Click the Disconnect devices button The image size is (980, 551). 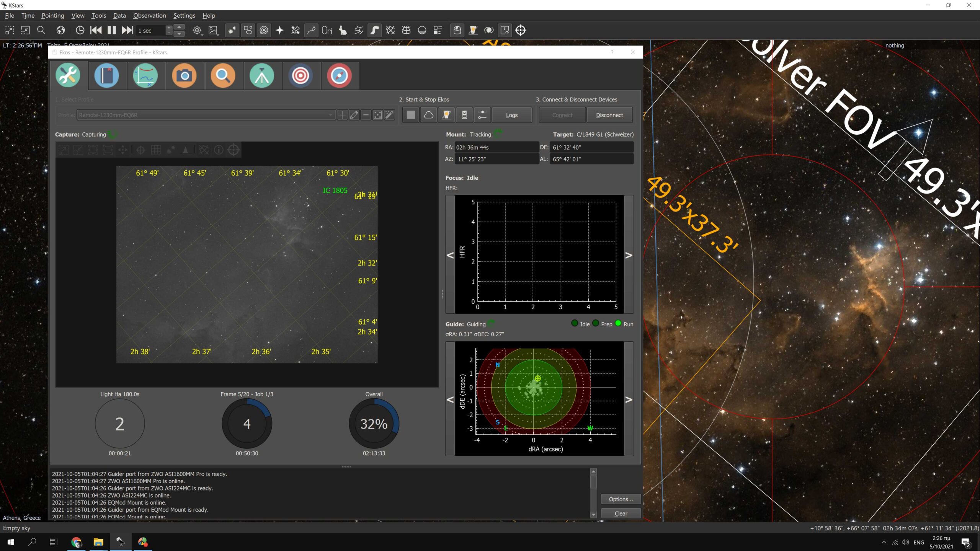click(609, 115)
